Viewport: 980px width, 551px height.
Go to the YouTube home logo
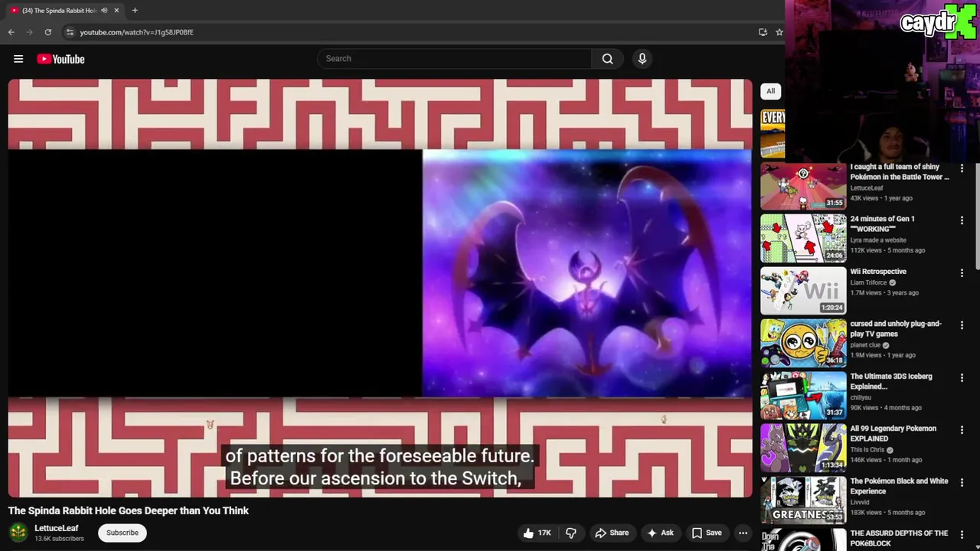[x=60, y=59]
